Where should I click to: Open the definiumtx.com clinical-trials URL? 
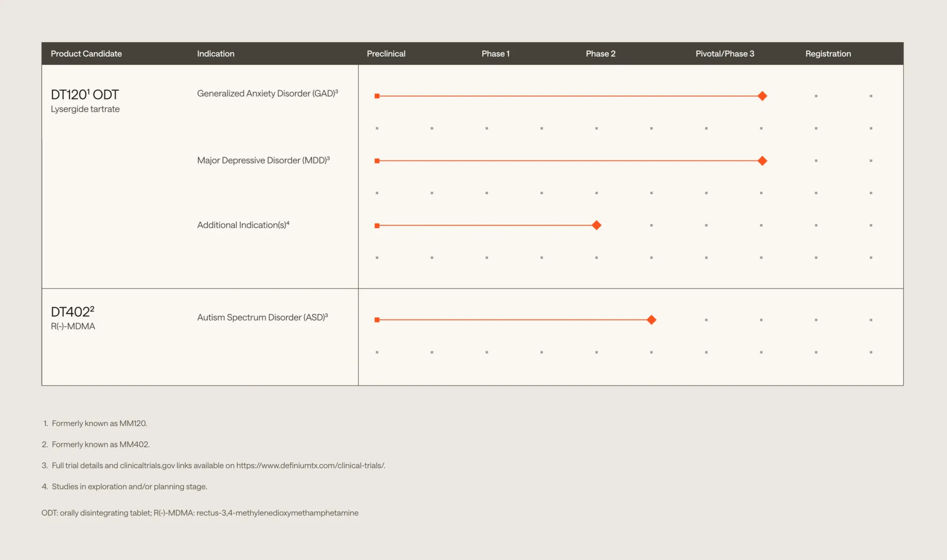click(310, 466)
